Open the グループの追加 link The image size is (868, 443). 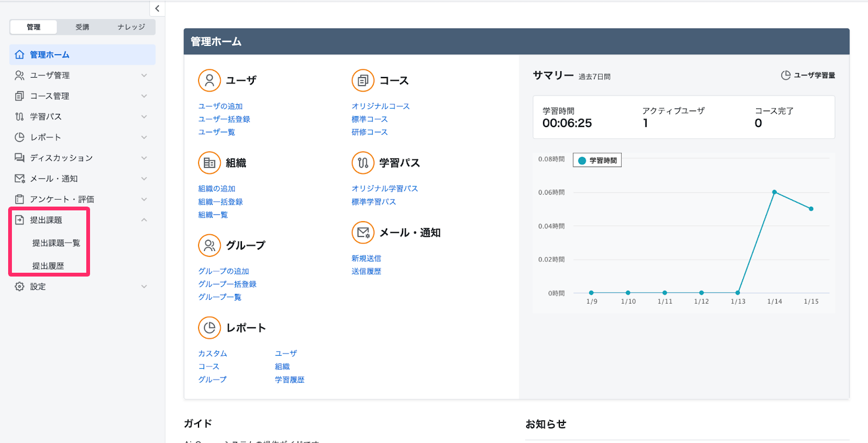click(224, 271)
